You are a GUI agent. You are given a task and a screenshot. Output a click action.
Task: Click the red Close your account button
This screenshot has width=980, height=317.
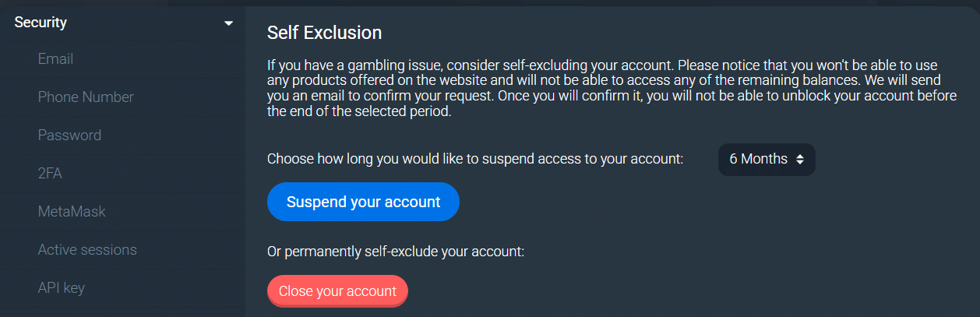[x=337, y=291]
